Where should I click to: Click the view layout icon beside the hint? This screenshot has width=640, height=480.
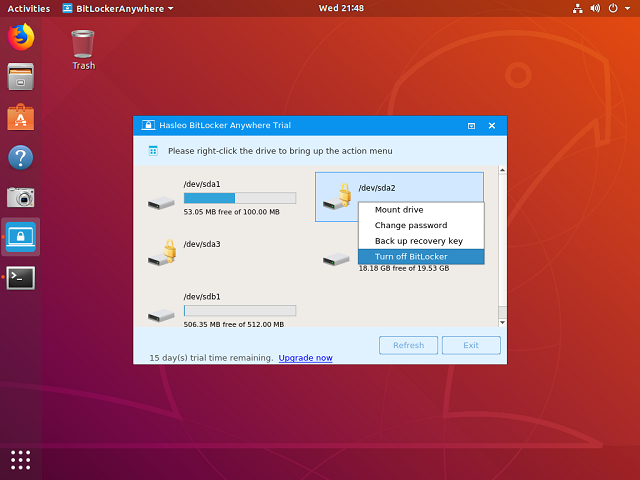click(x=153, y=151)
